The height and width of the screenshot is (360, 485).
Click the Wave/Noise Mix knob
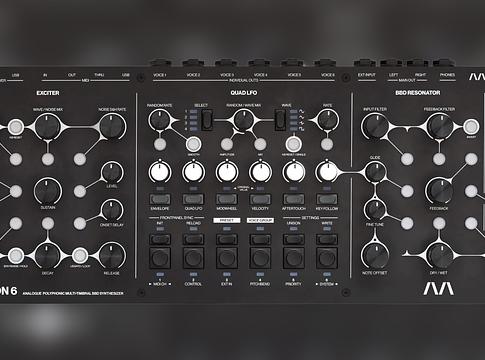click(x=48, y=127)
